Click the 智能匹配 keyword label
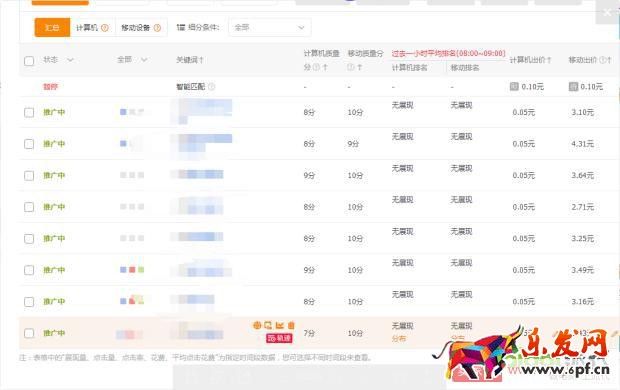The height and width of the screenshot is (390, 620). point(191,87)
